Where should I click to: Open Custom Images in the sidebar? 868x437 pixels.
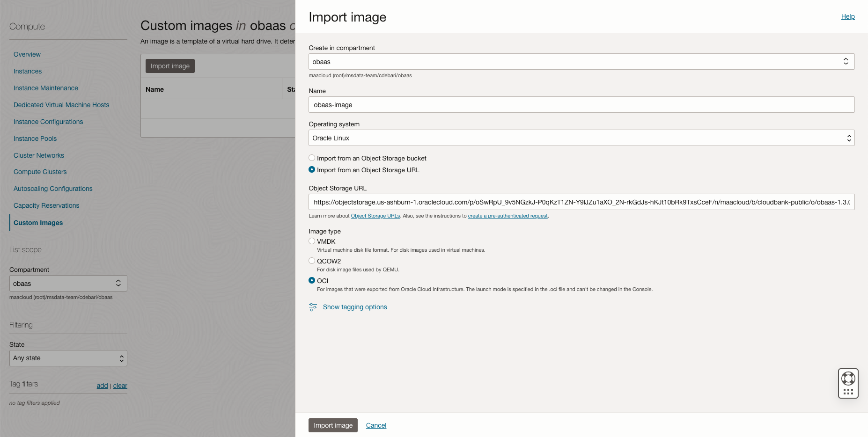click(x=38, y=223)
